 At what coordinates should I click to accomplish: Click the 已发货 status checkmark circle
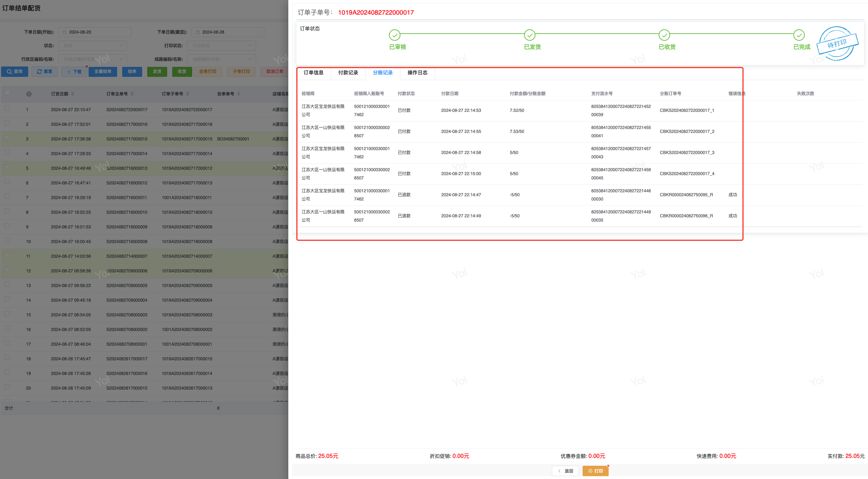click(x=529, y=35)
